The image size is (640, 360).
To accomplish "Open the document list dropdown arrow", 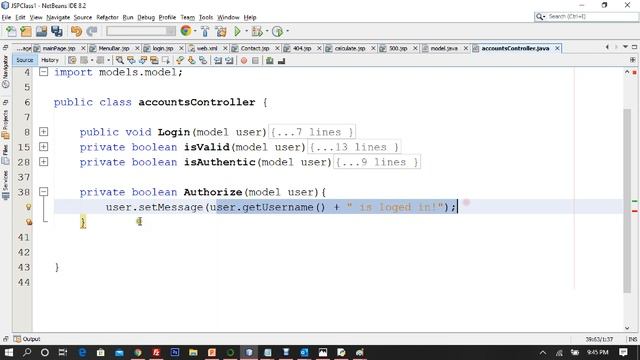I will pyautogui.click(x=625, y=47).
